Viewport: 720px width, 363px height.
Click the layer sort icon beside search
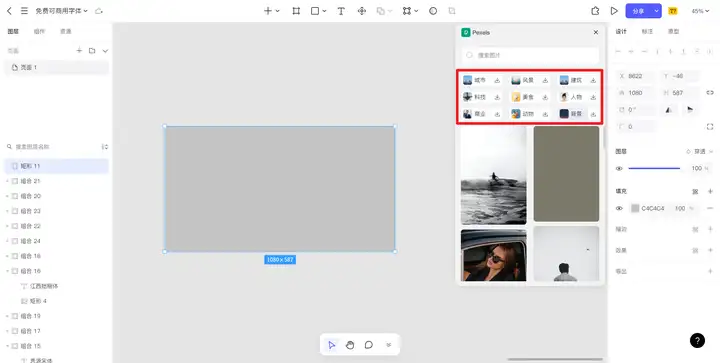coord(105,147)
